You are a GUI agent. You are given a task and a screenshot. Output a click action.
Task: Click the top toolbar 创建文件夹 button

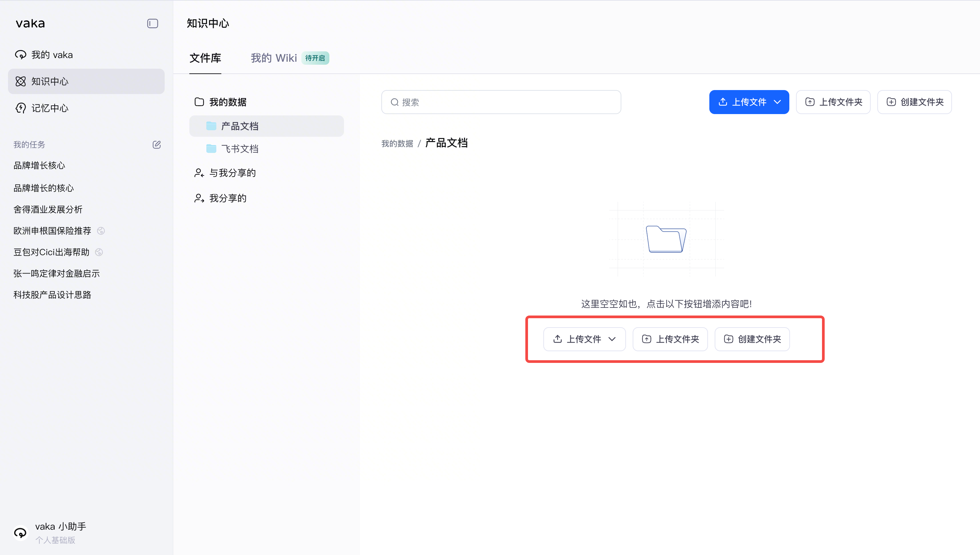pos(914,102)
